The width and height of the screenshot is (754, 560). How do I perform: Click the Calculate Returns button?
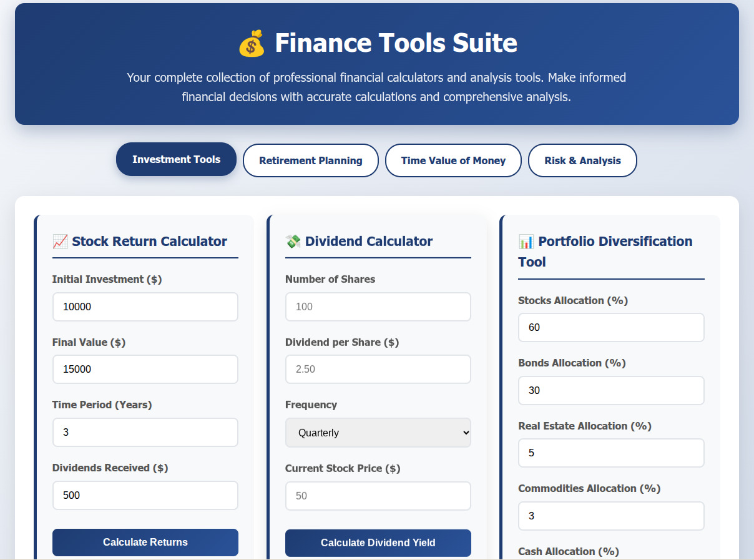point(145,542)
